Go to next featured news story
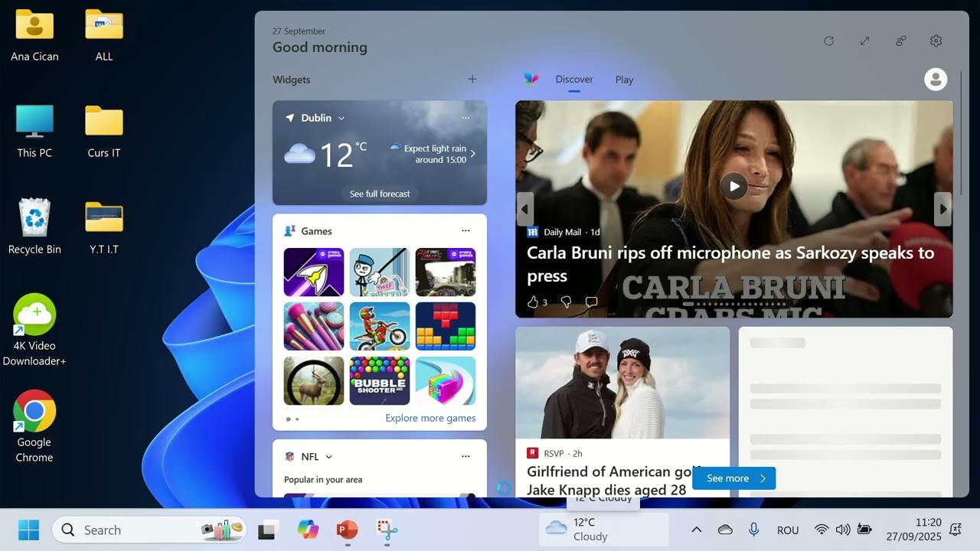The height and width of the screenshot is (551, 980). click(x=943, y=209)
